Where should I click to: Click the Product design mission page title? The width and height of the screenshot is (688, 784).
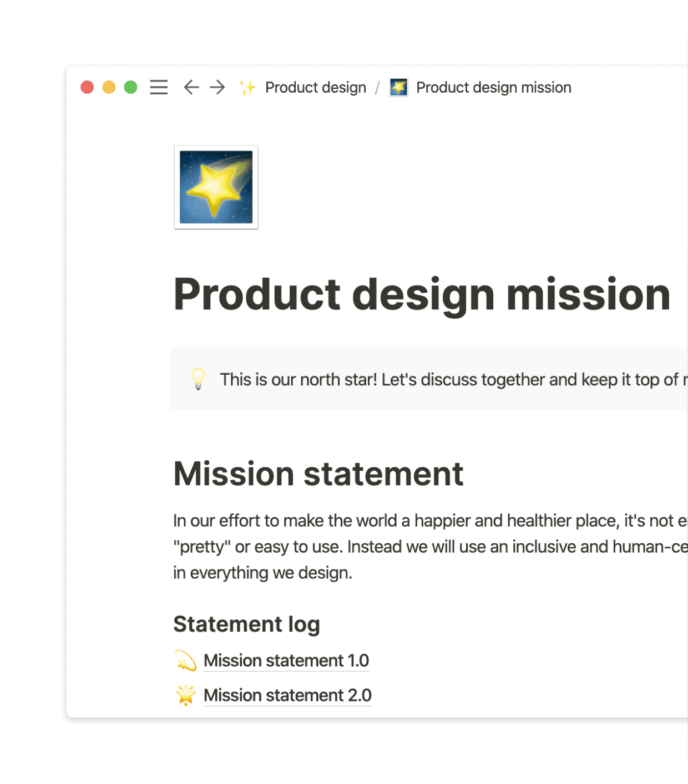[x=422, y=295]
